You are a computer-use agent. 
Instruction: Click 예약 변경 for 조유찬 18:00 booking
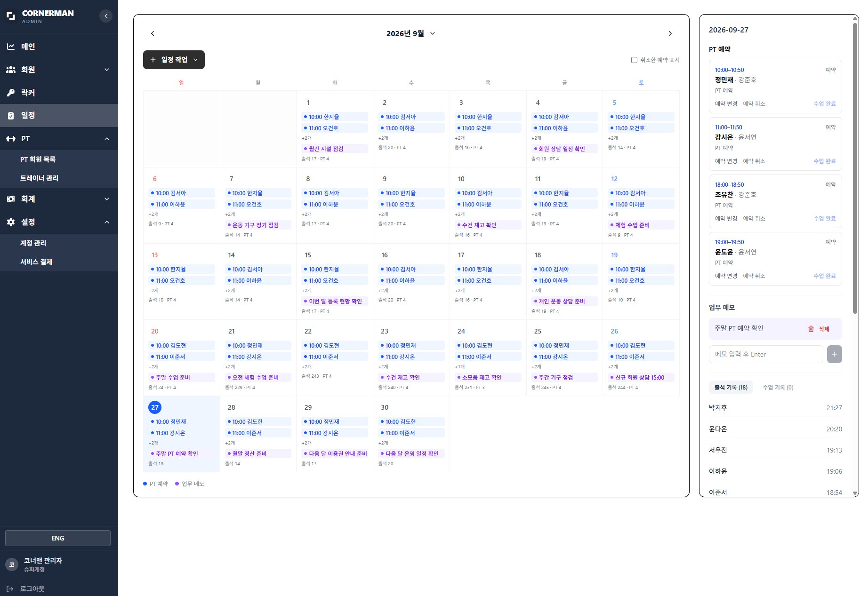click(726, 218)
